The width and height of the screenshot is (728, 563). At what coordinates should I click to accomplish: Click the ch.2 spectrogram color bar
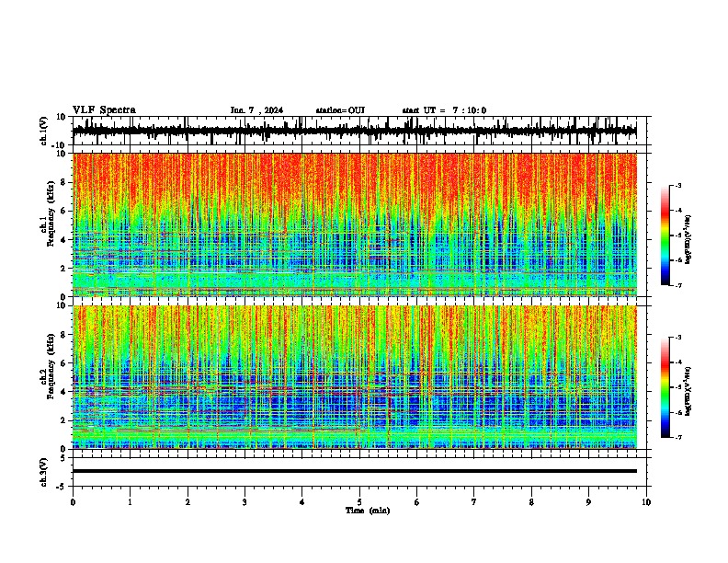coord(665,387)
